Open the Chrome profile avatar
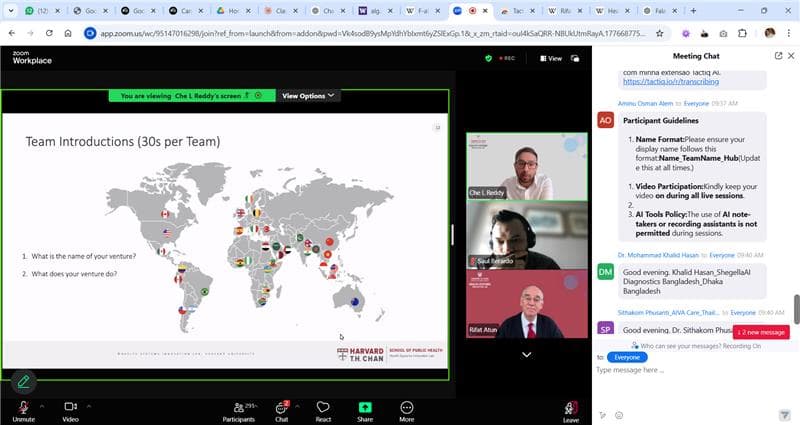Screen dimensions: 800x425 770,33
